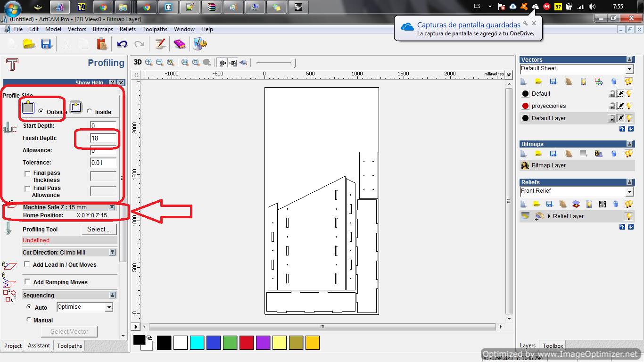Expand the Cut Direction section

click(112, 253)
